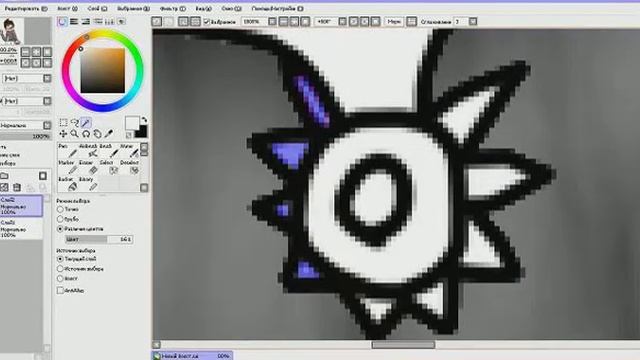The height and width of the screenshot is (360, 640).
Task: Select the Точно selection mode radio
Action: tap(60, 209)
